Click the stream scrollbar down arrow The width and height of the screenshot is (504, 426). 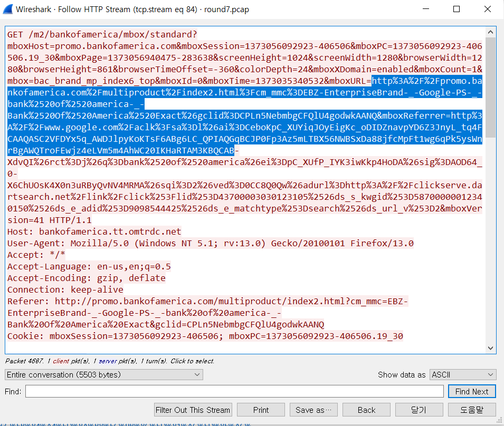click(490, 348)
